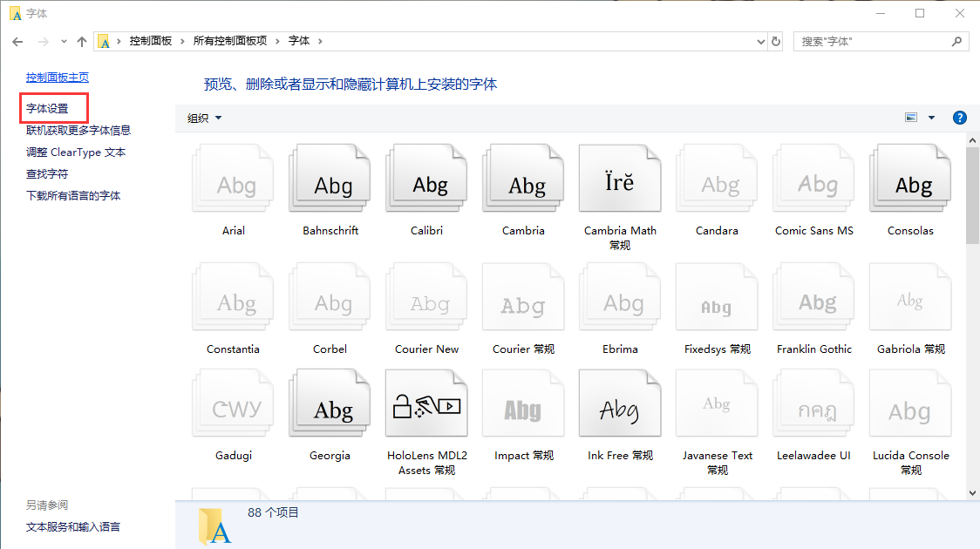The image size is (980, 549).
Task: Click the 控制面板主页 link
Action: point(58,78)
